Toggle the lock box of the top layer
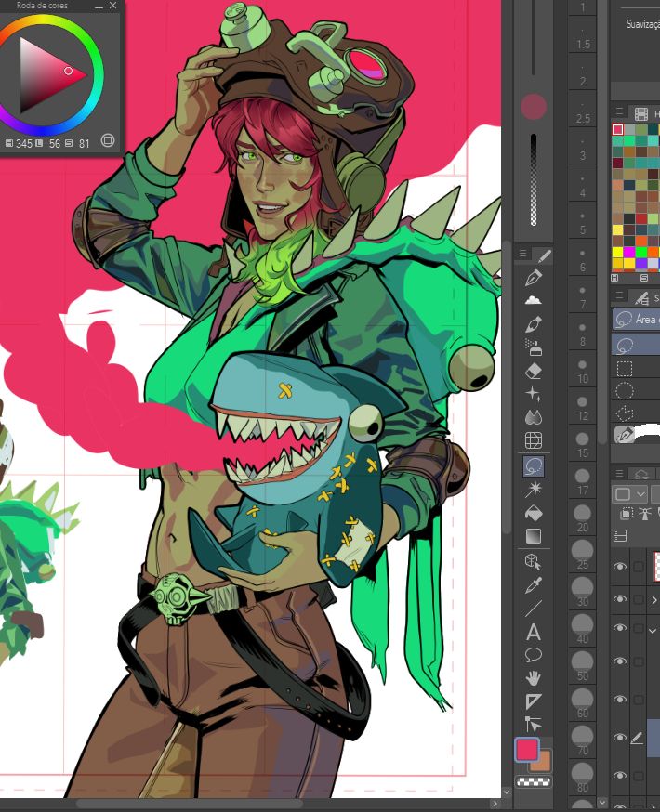Viewport: 660px width, 812px height. 639,567
